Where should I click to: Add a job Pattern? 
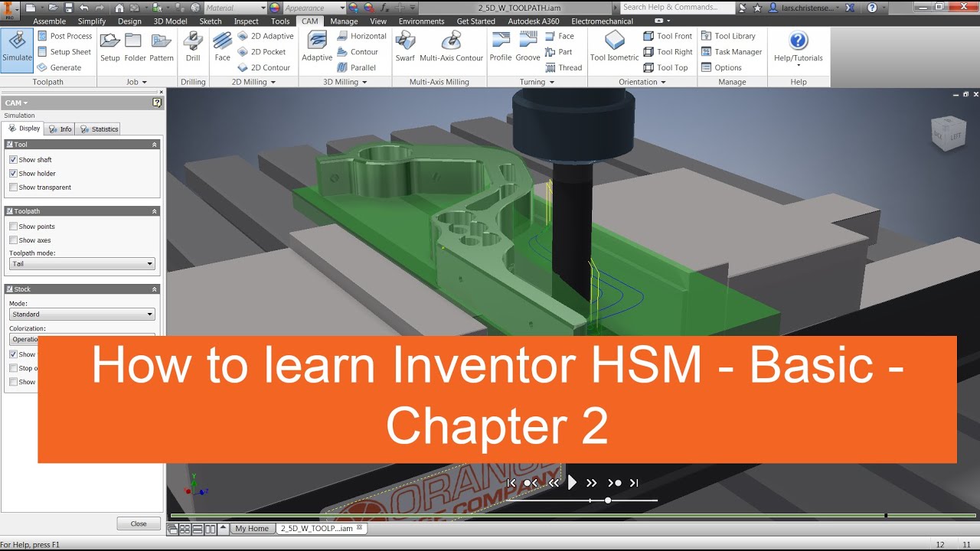(x=162, y=47)
